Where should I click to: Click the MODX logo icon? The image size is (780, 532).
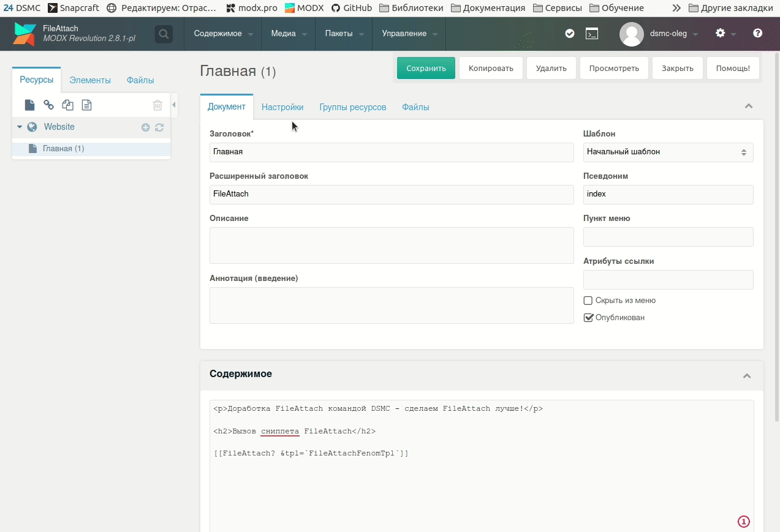(25, 34)
